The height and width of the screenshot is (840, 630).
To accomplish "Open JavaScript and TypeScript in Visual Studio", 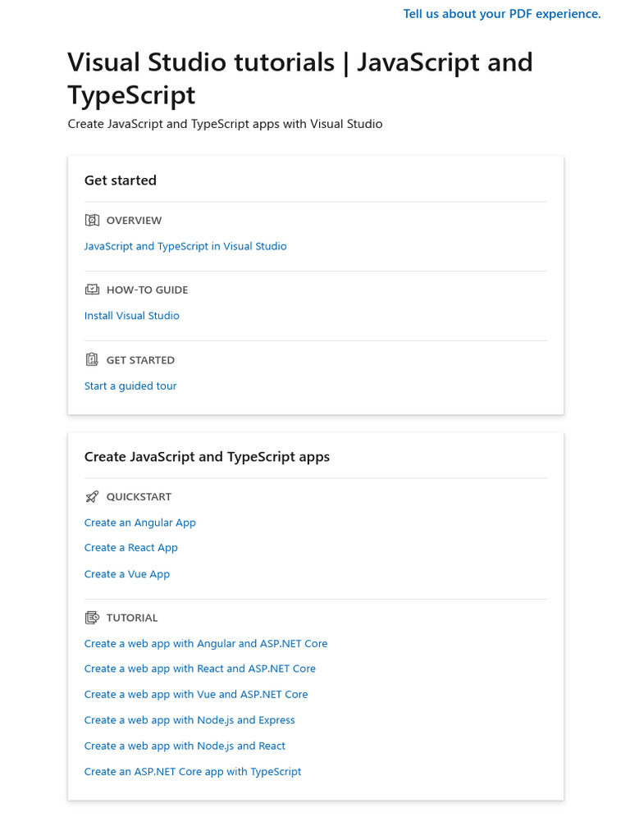I will (x=185, y=246).
